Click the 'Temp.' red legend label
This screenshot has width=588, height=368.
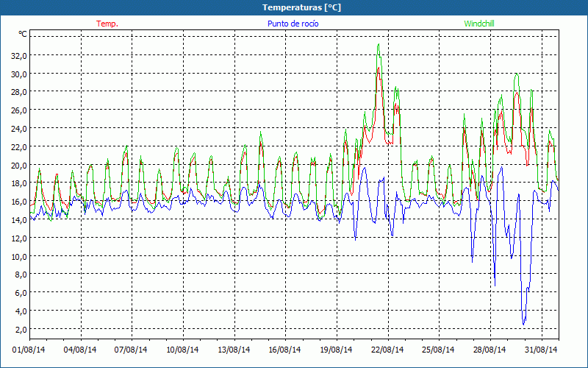coord(107,24)
